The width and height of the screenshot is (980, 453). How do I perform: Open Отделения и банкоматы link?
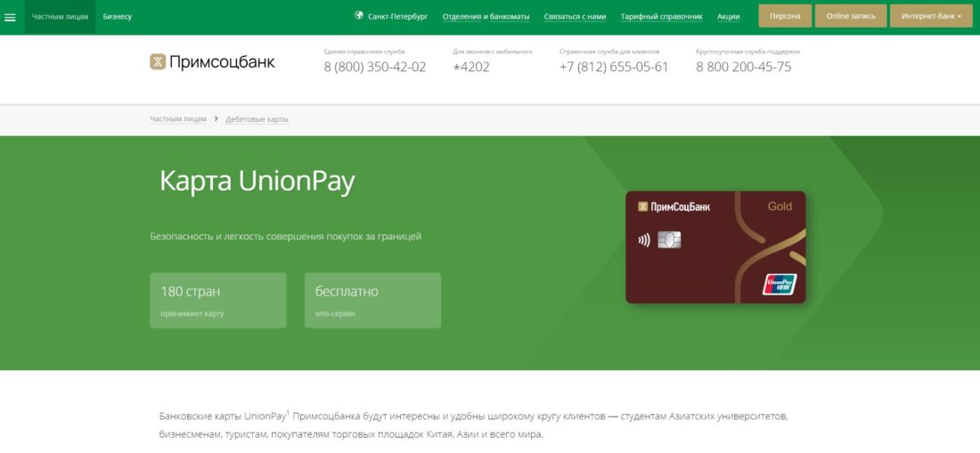[486, 17]
